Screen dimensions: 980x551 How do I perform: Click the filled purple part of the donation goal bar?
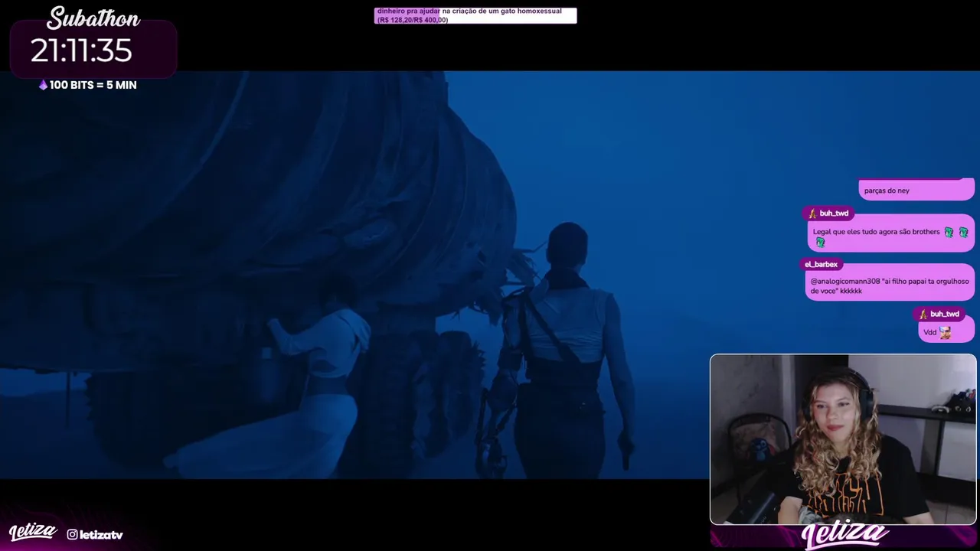click(x=407, y=15)
